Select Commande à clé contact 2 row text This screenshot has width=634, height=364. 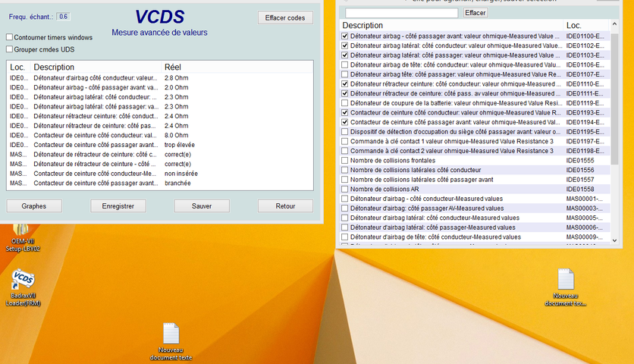(452, 151)
